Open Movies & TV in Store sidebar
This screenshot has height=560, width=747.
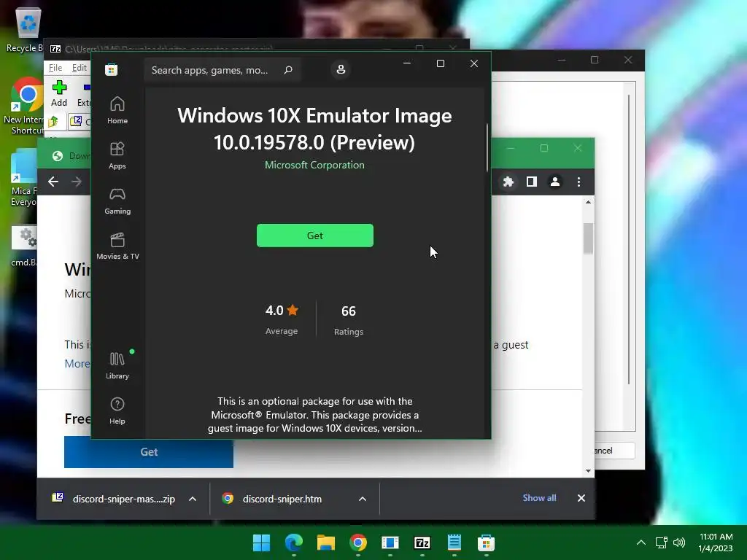click(117, 246)
